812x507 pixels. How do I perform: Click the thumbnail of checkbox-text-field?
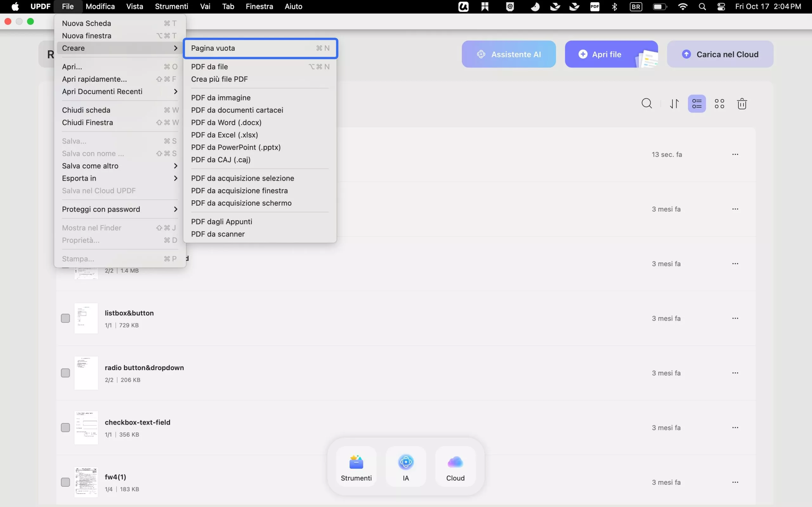point(86,427)
